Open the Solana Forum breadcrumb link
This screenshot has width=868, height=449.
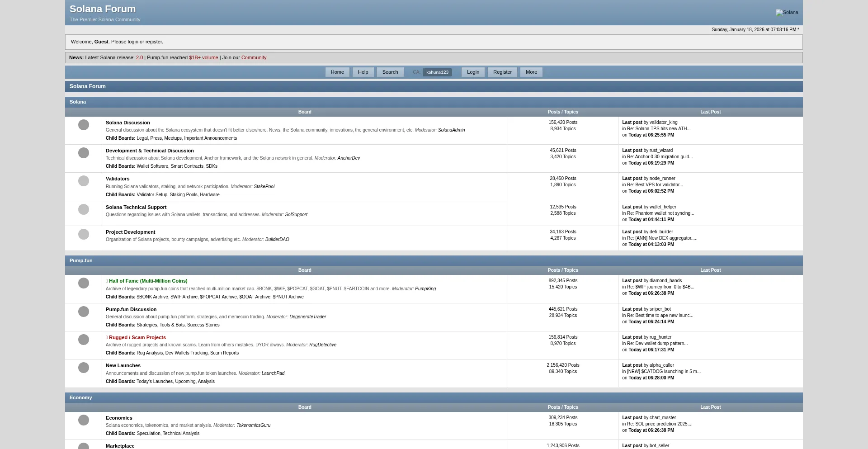(88, 86)
